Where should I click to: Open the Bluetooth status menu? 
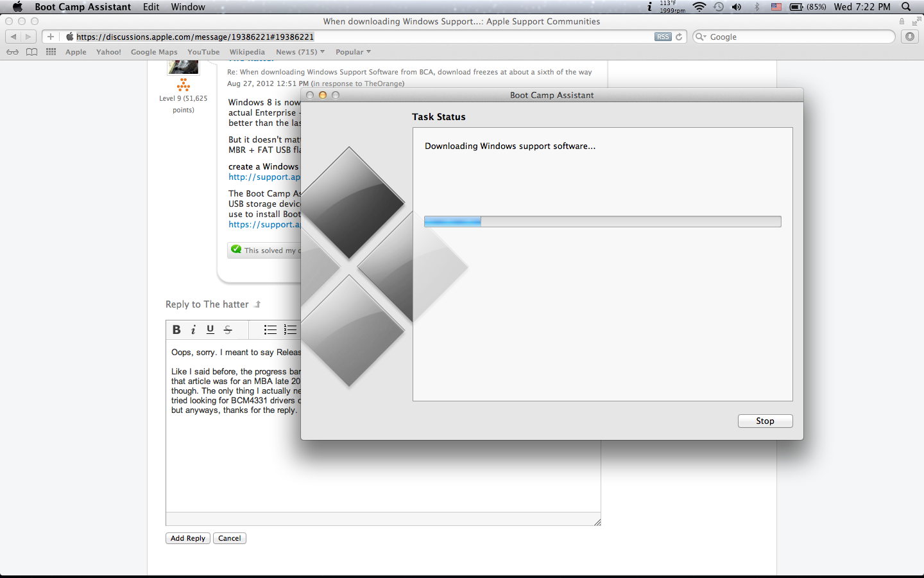point(757,6)
